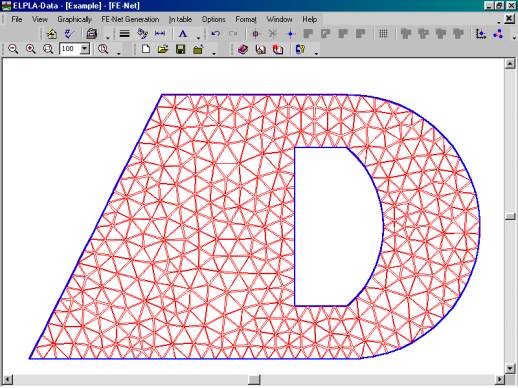Screen dimensions: 518x388
Task: Click the red crosshair node icon
Action: coord(256,34)
